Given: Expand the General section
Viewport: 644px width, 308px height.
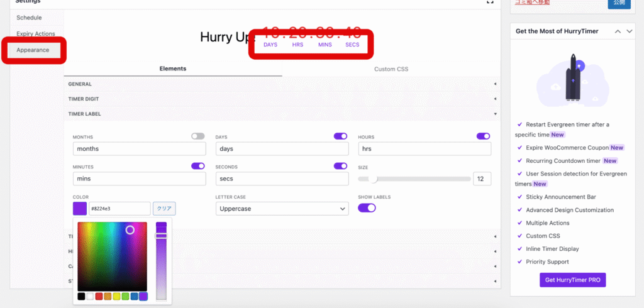Looking at the screenshot, I should (x=282, y=84).
